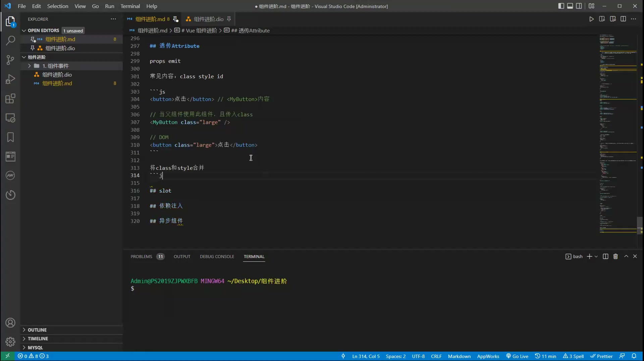Toggle the bottom Panel visibility

tap(570, 6)
